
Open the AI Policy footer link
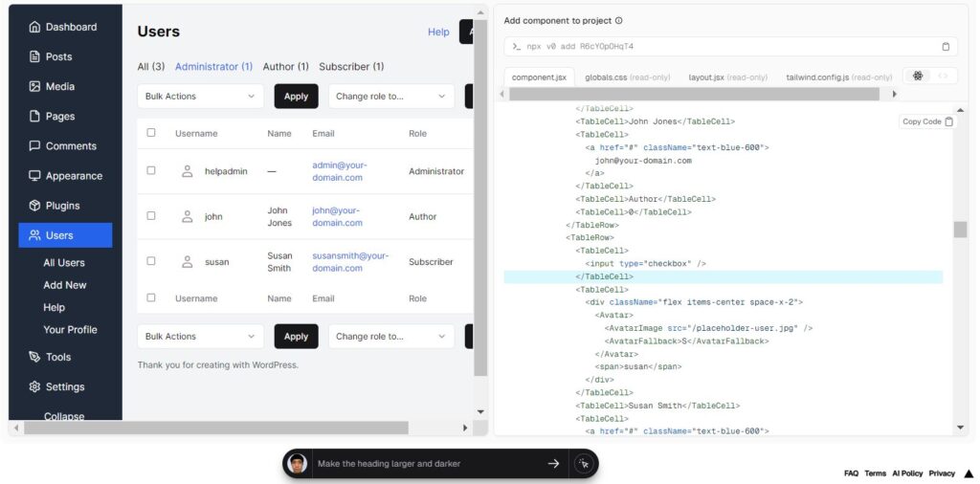point(907,473)
